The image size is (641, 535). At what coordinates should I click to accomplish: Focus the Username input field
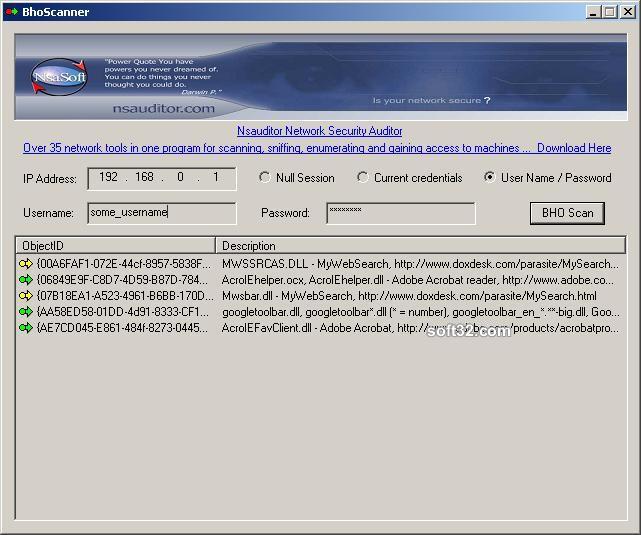(161, 213)
